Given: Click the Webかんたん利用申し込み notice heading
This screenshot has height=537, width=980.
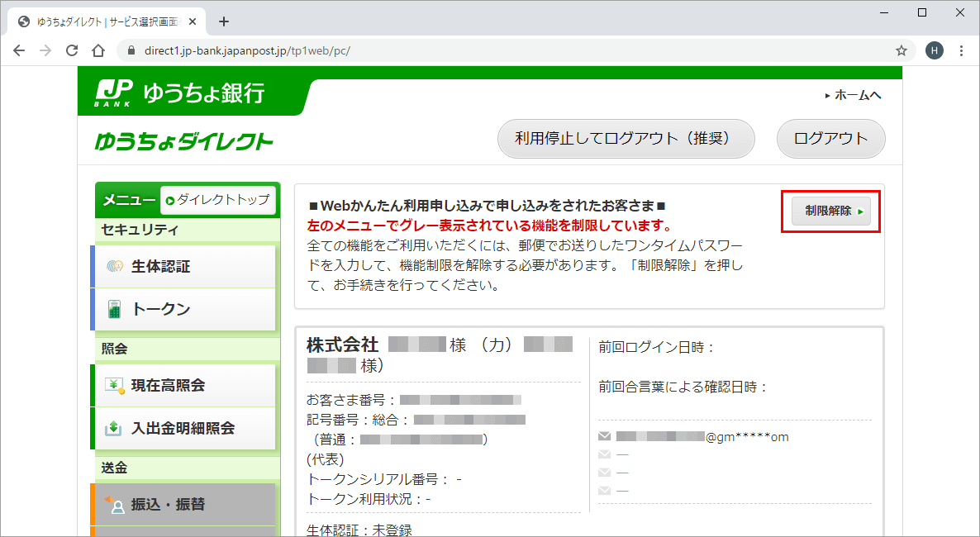Looking at the screenshot, I should pos(488,206).
